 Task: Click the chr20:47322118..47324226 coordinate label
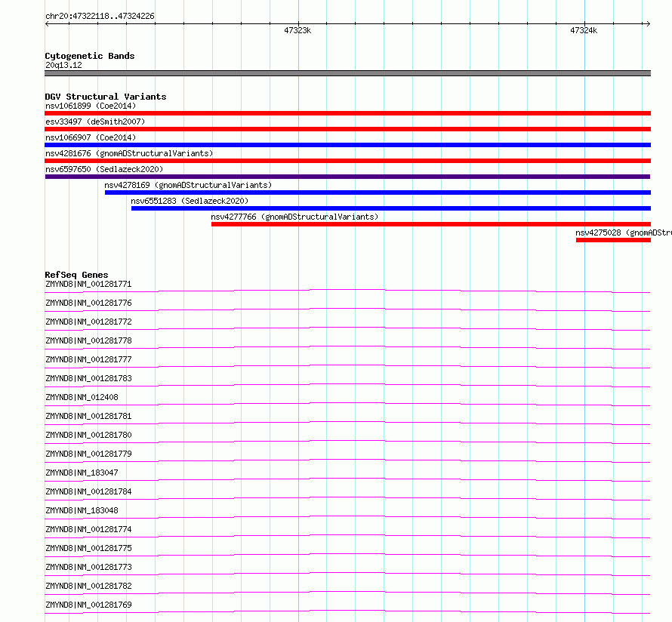100,17
